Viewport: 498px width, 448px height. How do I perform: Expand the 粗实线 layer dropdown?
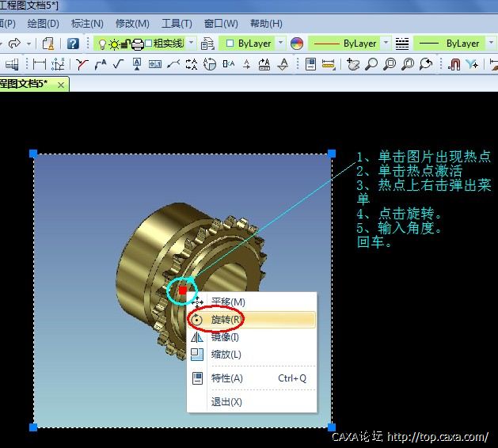tap(192, 43)
